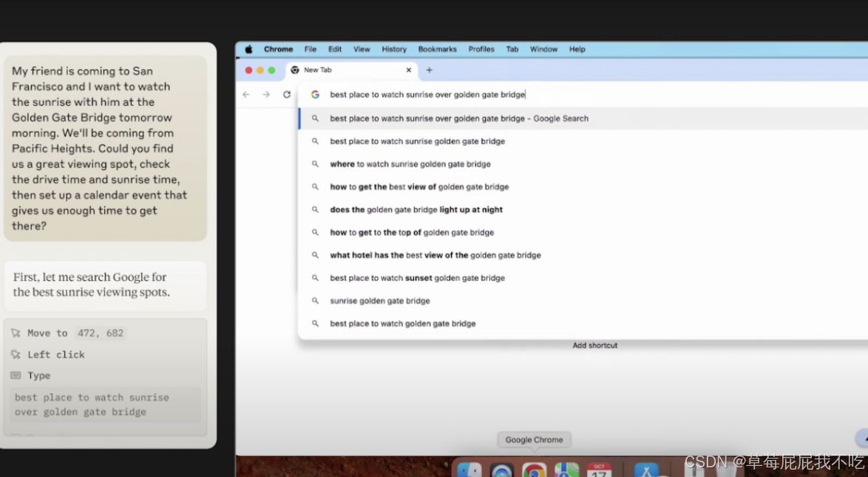Go back with the back arrow
The width and height of the screenshot is (868, 477).
[246, 95]
